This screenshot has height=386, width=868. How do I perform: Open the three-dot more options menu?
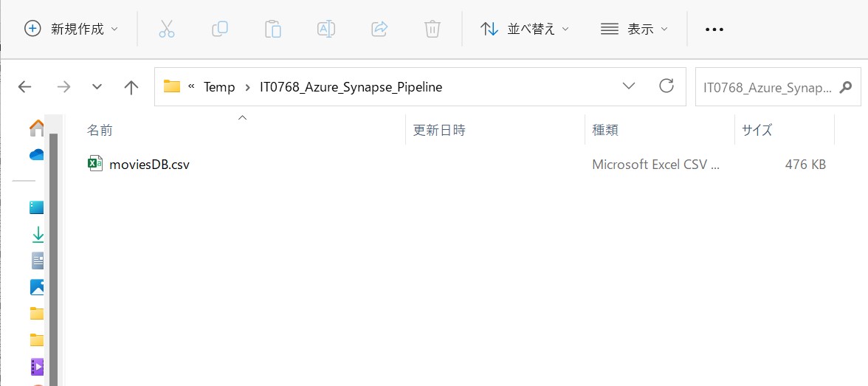(714, 29)
